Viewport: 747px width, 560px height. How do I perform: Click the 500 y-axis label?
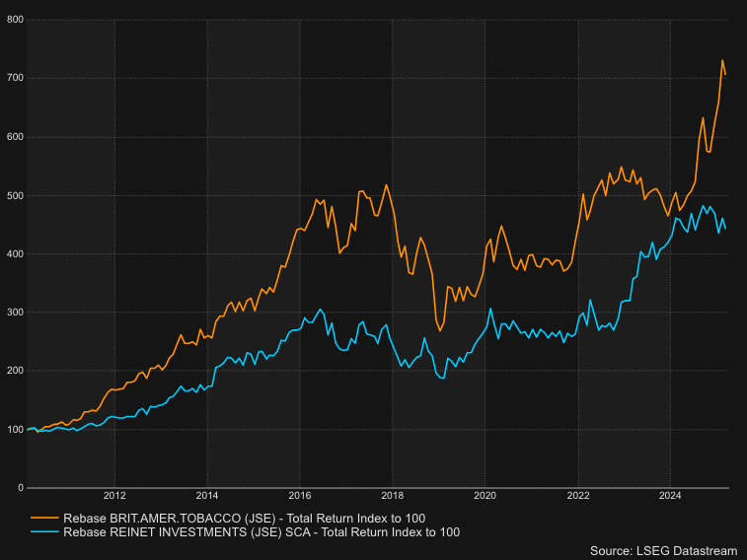tap(15, 195)
